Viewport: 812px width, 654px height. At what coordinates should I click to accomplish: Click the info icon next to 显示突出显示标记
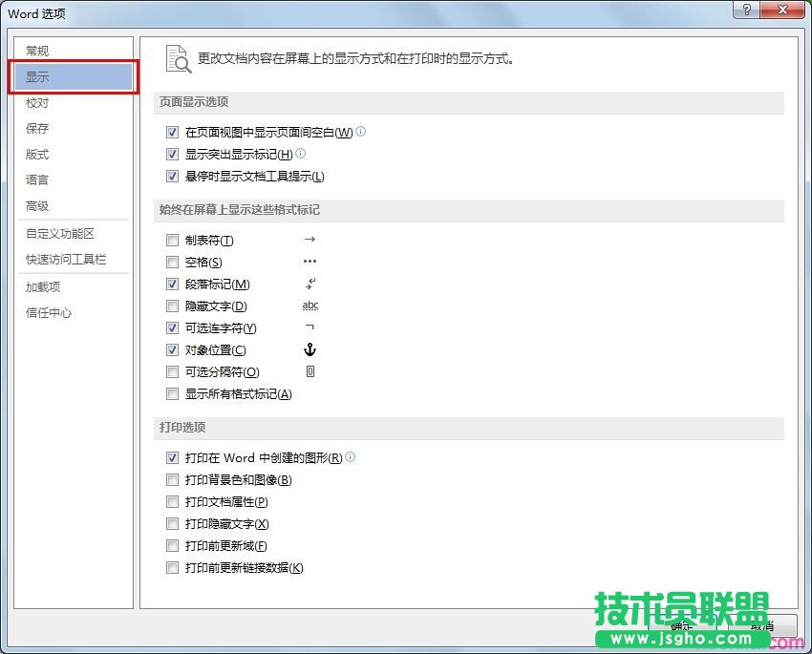pyautogui.click(x=301, y=153)
